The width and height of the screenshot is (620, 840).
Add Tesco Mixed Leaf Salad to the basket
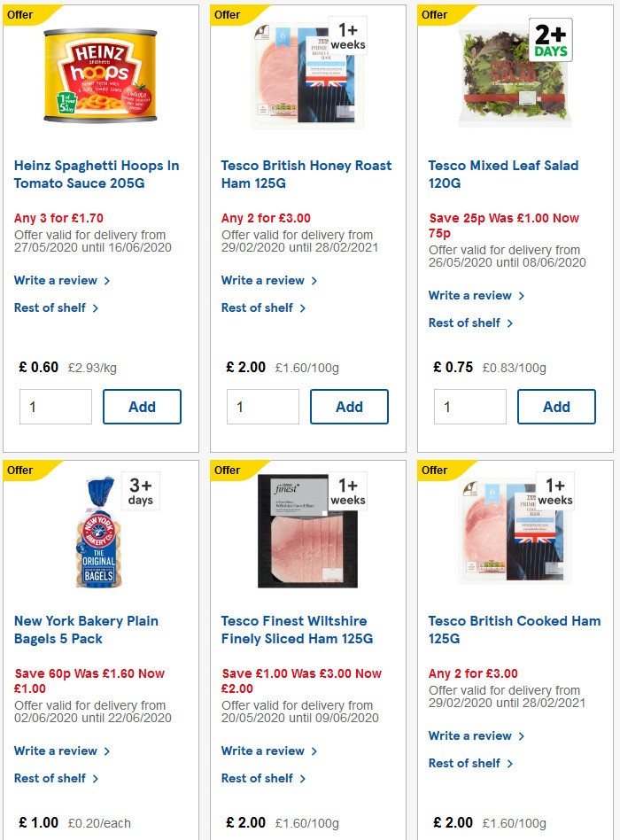555,407
